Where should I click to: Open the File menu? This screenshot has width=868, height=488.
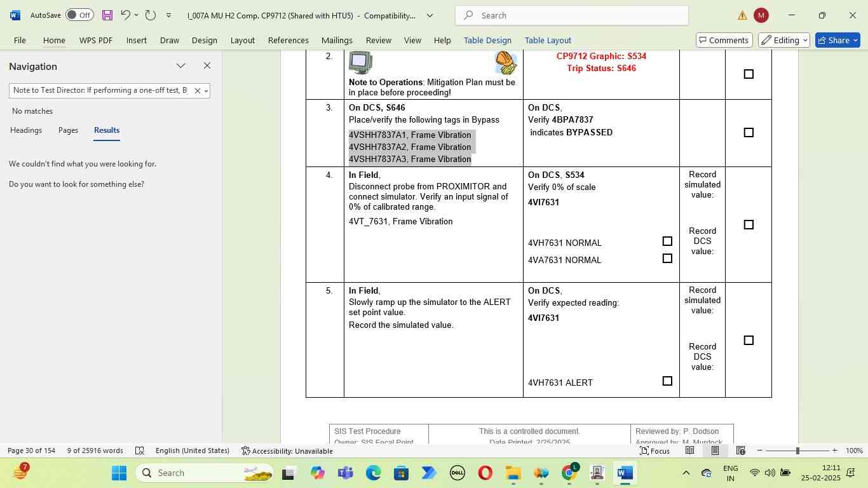[20, 40]
